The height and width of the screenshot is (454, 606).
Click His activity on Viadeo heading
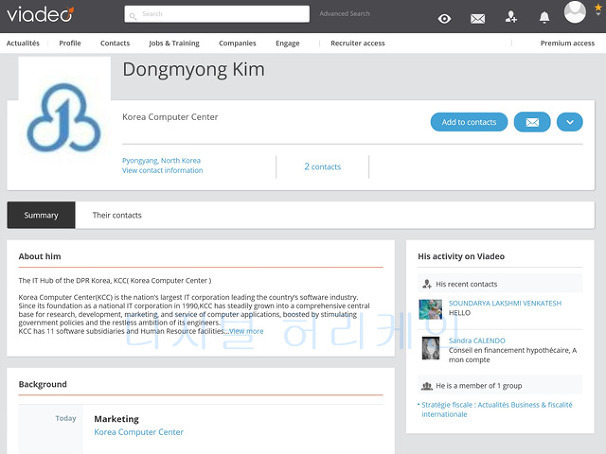pos(461,256)
